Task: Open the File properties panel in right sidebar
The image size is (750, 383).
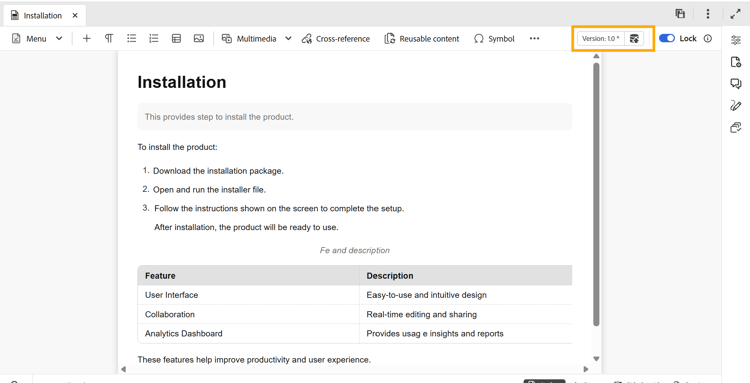Action: coord(736,62)
